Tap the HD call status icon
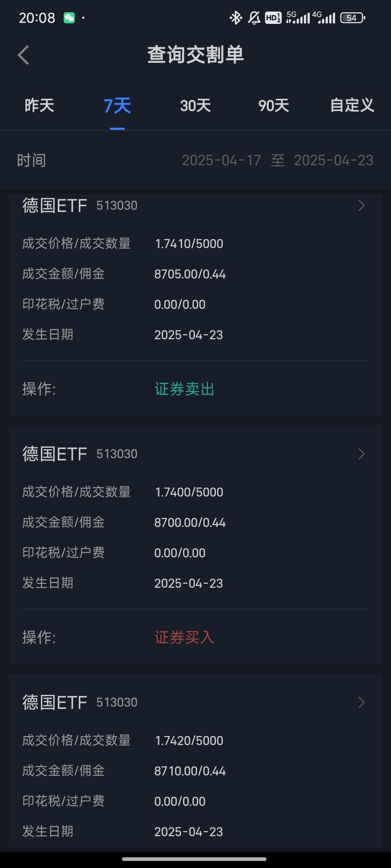Screen dimensions: 391x868 (x=273, y=18)
